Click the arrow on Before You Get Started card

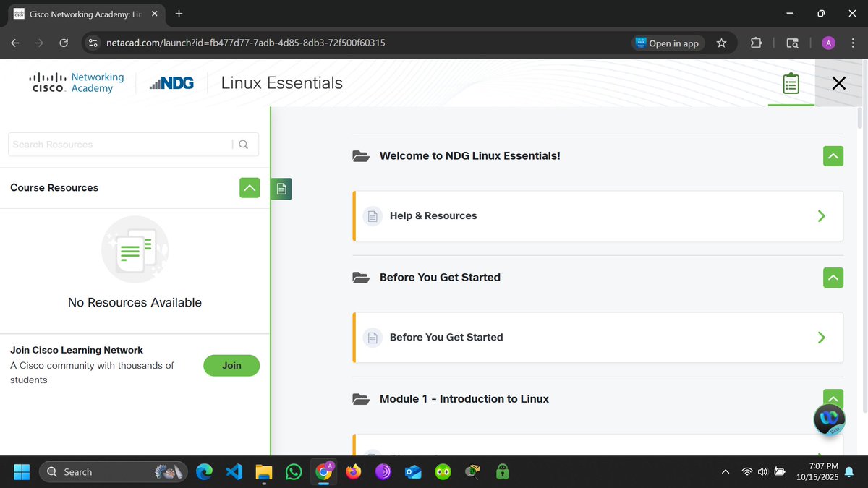tap(821, 337)
